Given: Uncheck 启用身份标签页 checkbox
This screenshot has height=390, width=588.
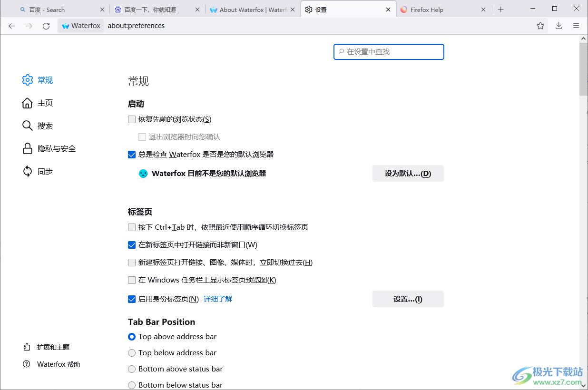Looking at the screenshot, I should [132, 299].
